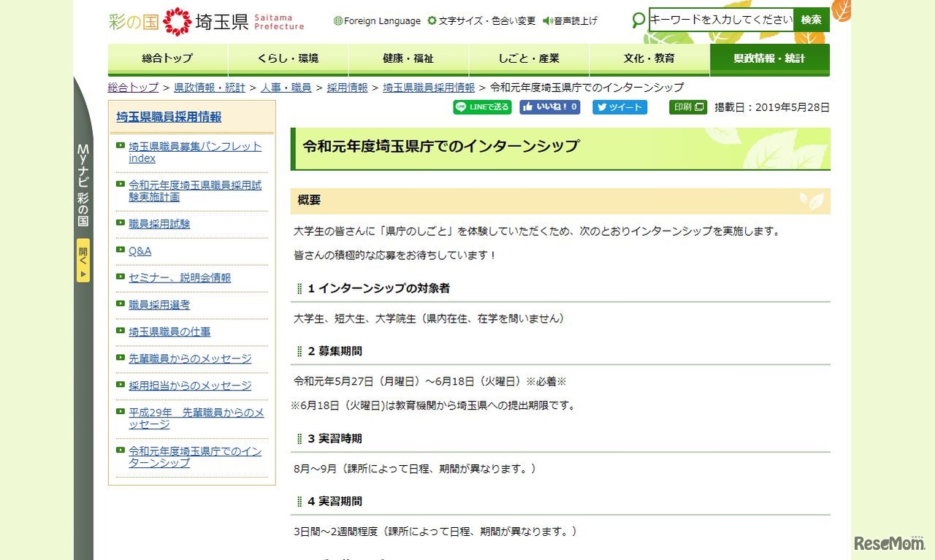Image resolution: width=935 pixels, height=560 pixels.
Task: Open the 総合トップ navigation tab
Action: [x=168, y=58]
